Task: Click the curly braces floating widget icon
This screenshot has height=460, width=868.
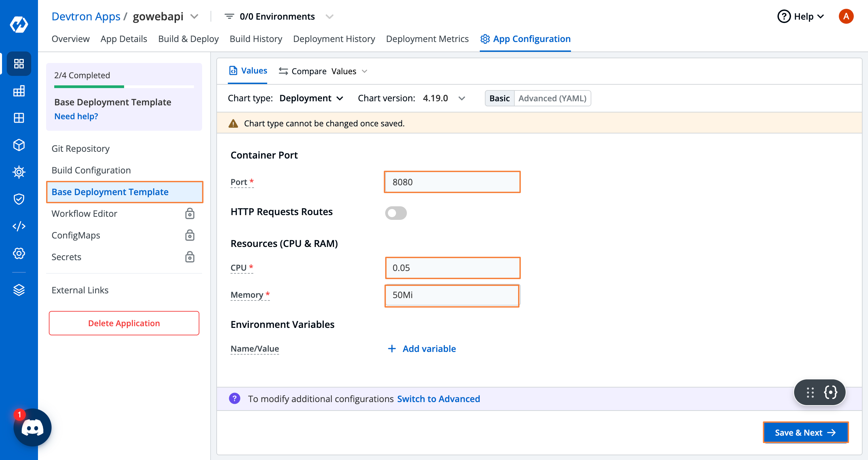Action: pyautogui.click(x=831, y=392)
